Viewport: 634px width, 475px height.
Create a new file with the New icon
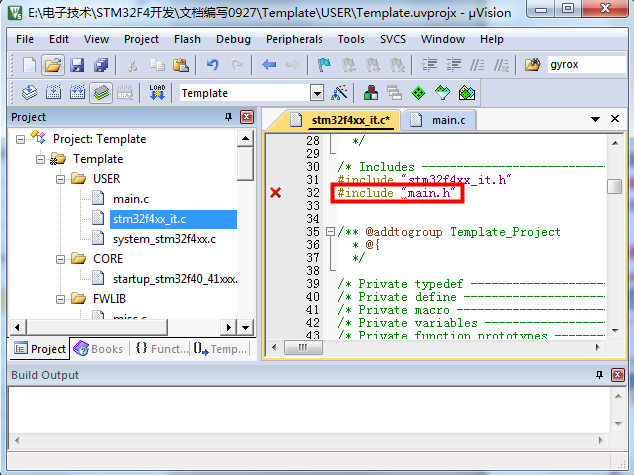29,65
